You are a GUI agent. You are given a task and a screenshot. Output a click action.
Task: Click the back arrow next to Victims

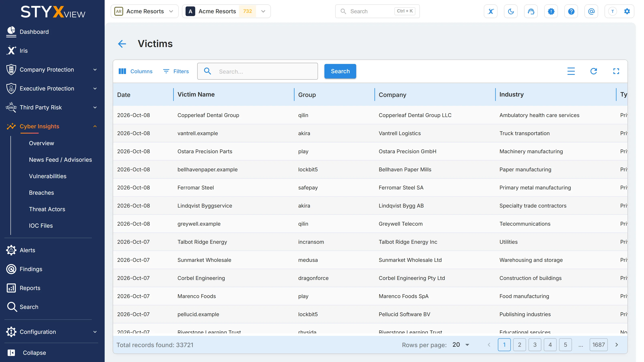pos(122,44)
